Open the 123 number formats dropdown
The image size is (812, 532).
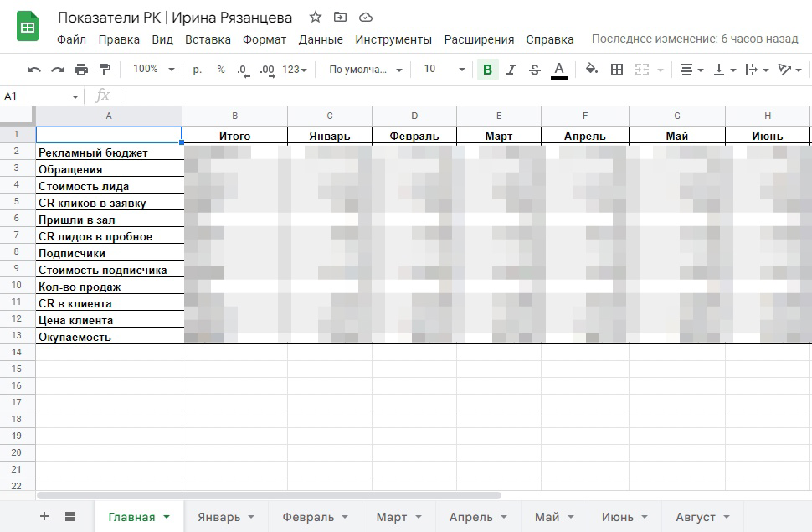pyautogui.click(x=295, y=70)
